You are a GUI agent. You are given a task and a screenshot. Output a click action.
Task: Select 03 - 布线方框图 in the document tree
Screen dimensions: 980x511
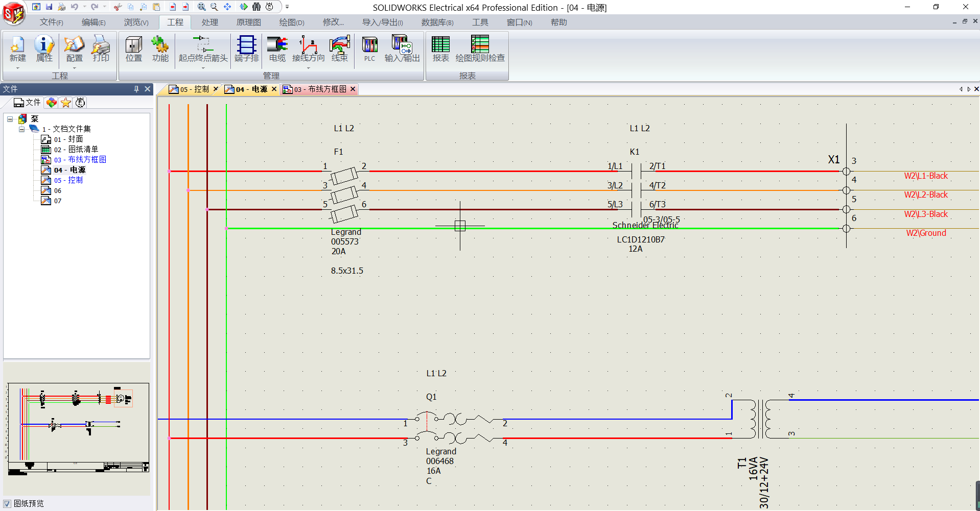pos(80,160)
